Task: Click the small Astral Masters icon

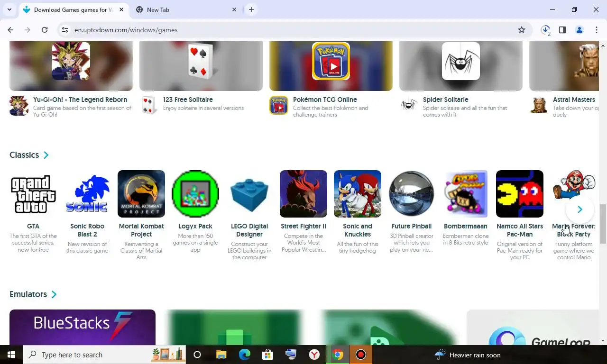Action: pos(539,106)
